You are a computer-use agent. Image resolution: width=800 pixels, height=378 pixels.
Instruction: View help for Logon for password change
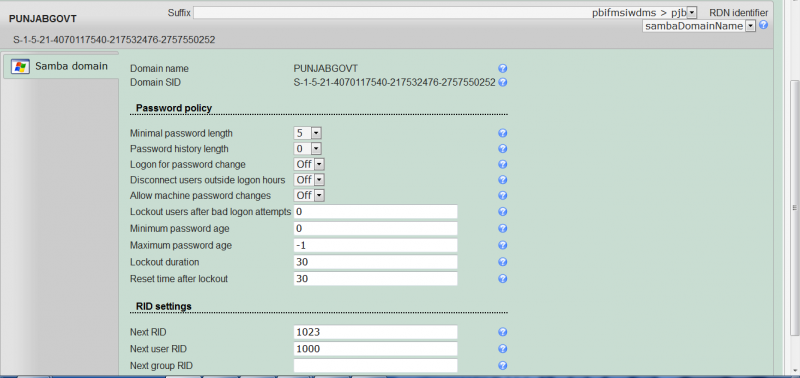tap(503, 164)
